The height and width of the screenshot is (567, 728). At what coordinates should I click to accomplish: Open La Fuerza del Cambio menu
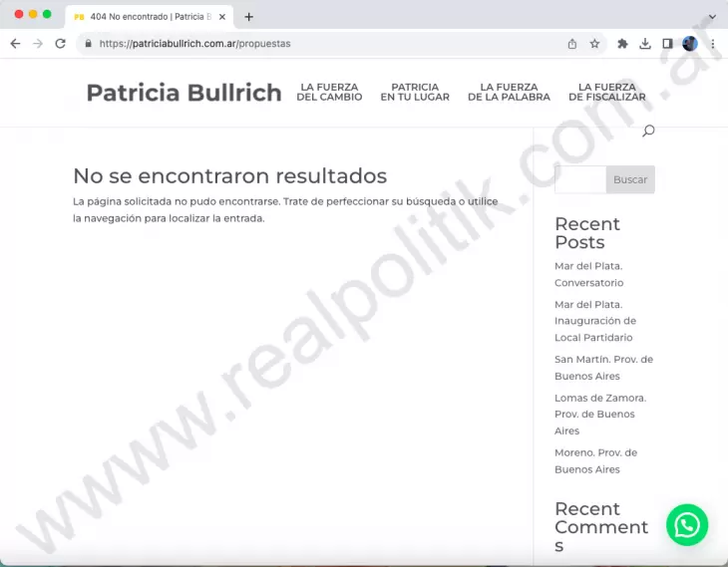pyautogui.click(x=329, y=92)
